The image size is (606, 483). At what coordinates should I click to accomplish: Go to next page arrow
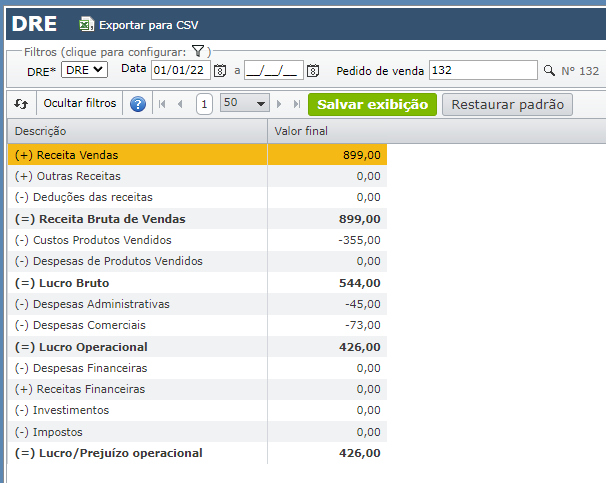coord(279,104)
